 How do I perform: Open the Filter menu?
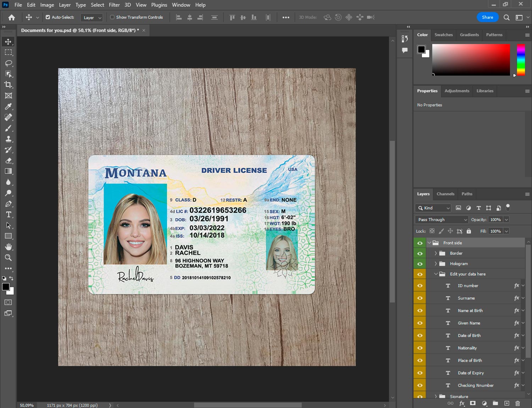(x=114, y=5)
